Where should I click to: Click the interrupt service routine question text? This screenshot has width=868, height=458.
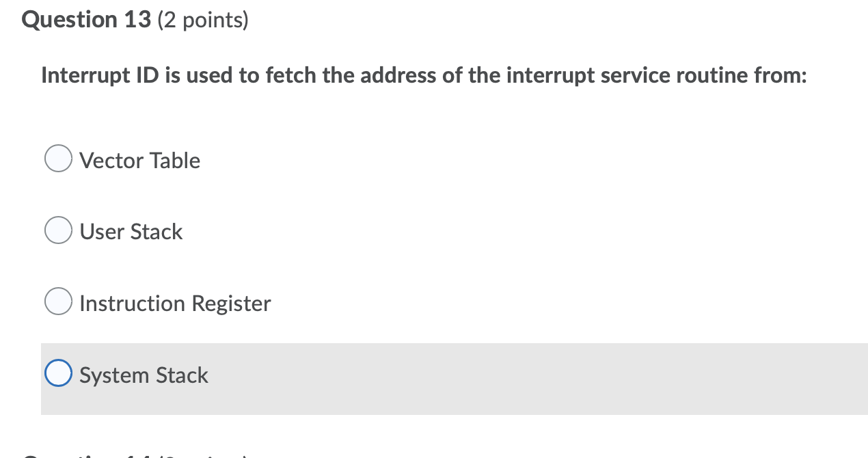tap(424, 75)
